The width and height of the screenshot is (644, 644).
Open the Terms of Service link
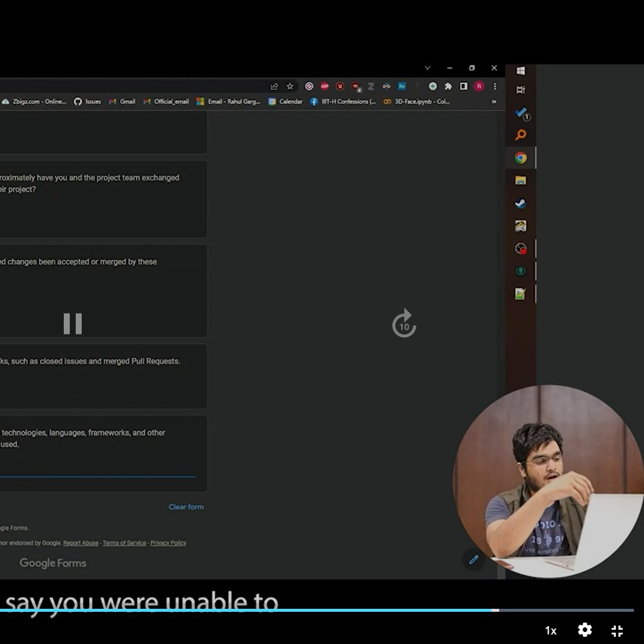pos(125,543)
